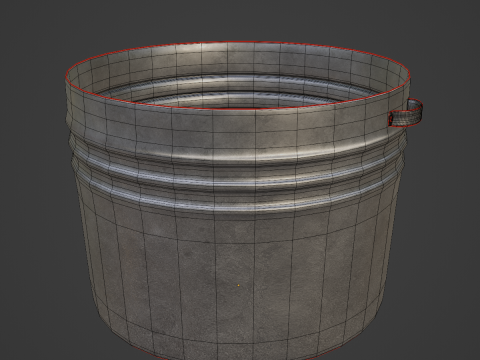This screenshot has width=480, height=360.
Task: Select the small handle loop on the bucket
Action: click(406, 113)
